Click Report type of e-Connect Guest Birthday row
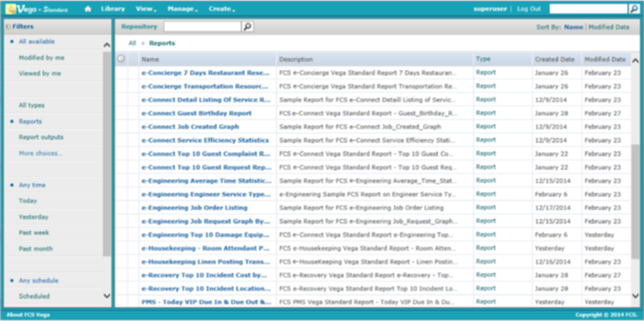The width and height of the screenshot is (644, 321). coord(486,113)
